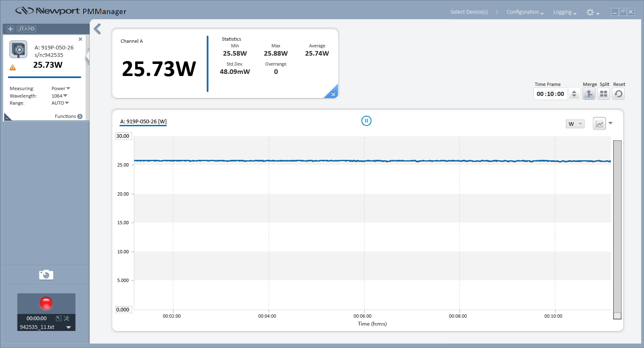
Task: Click the small box below the graph scrollbar
Action: click(617, 316)
